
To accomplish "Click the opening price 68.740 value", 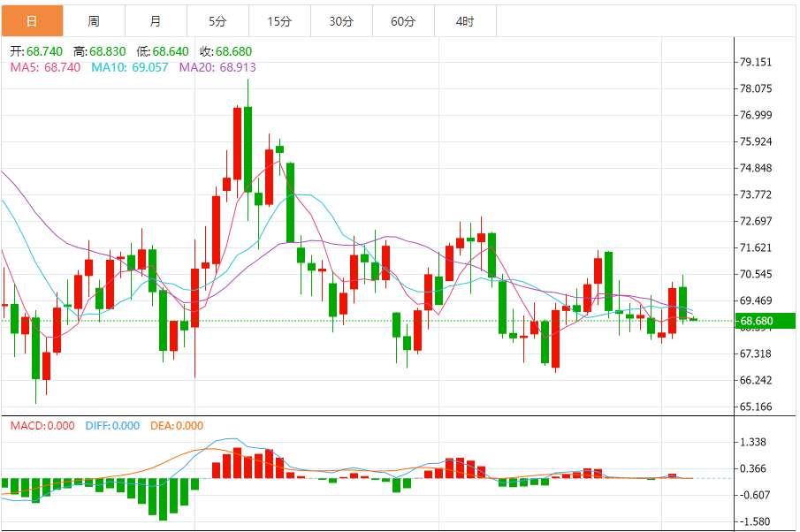I will (44, 51).
